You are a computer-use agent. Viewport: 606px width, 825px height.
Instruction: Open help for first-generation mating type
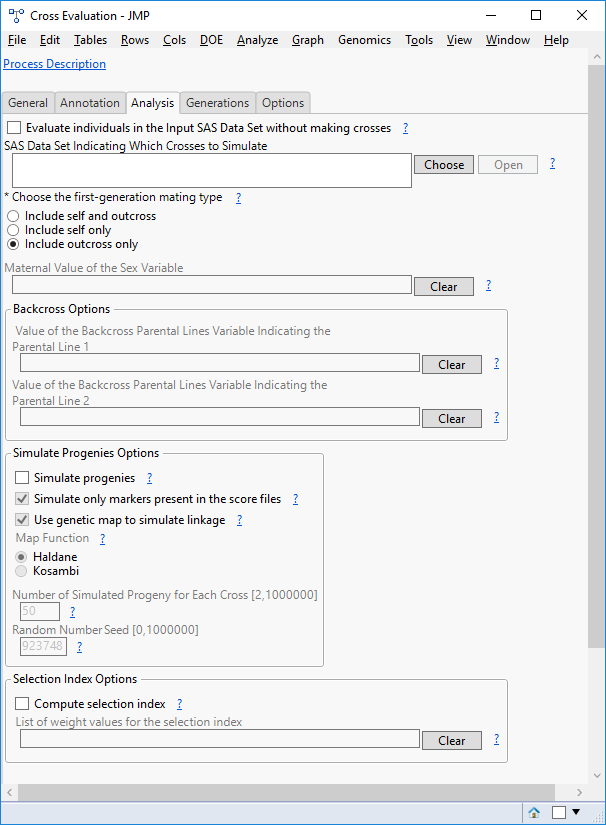[238, 198]
